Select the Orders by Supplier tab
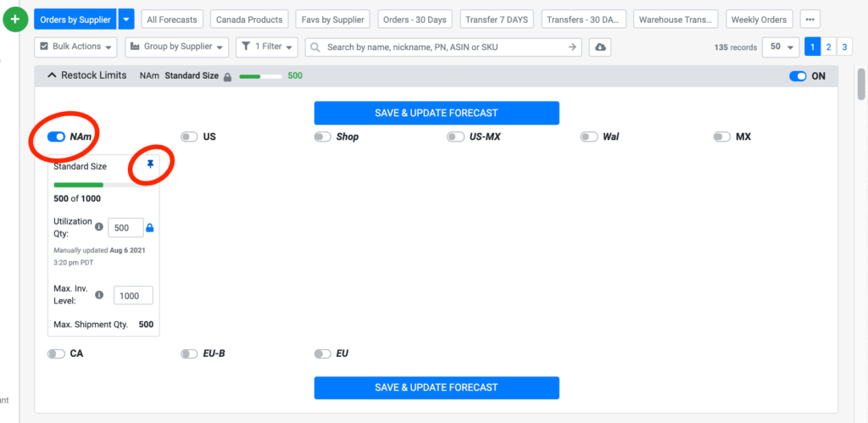 75,19
